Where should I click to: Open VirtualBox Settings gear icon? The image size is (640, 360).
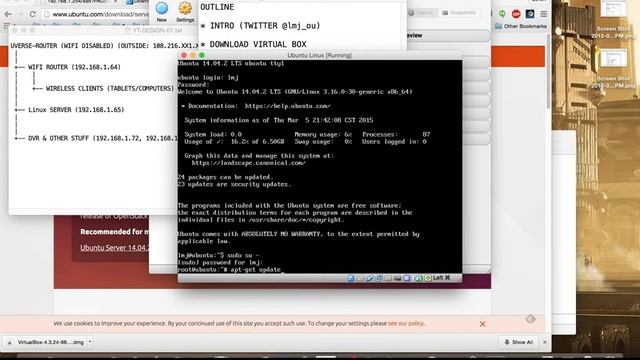point(185,8)
